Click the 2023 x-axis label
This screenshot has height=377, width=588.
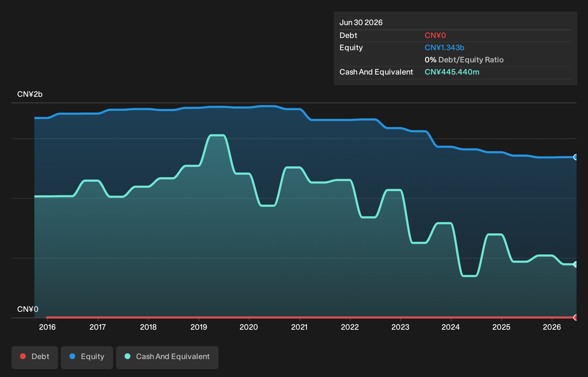click(400, 327)
